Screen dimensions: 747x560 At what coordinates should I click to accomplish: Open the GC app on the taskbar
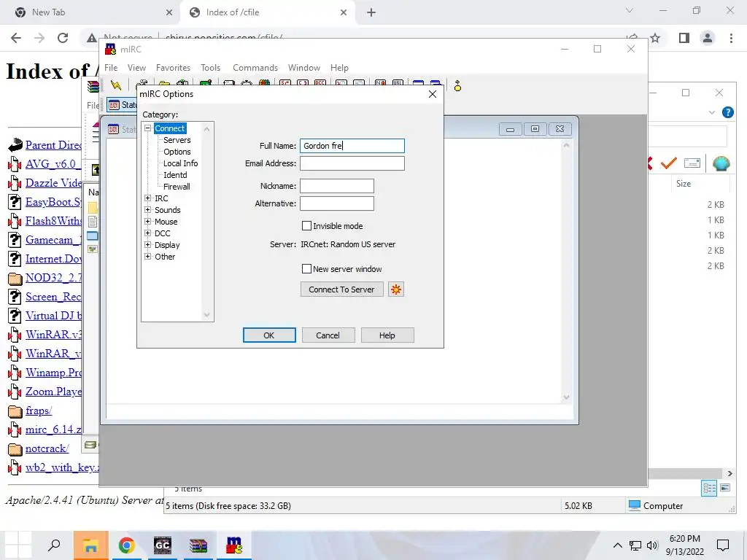pos(163,545)
